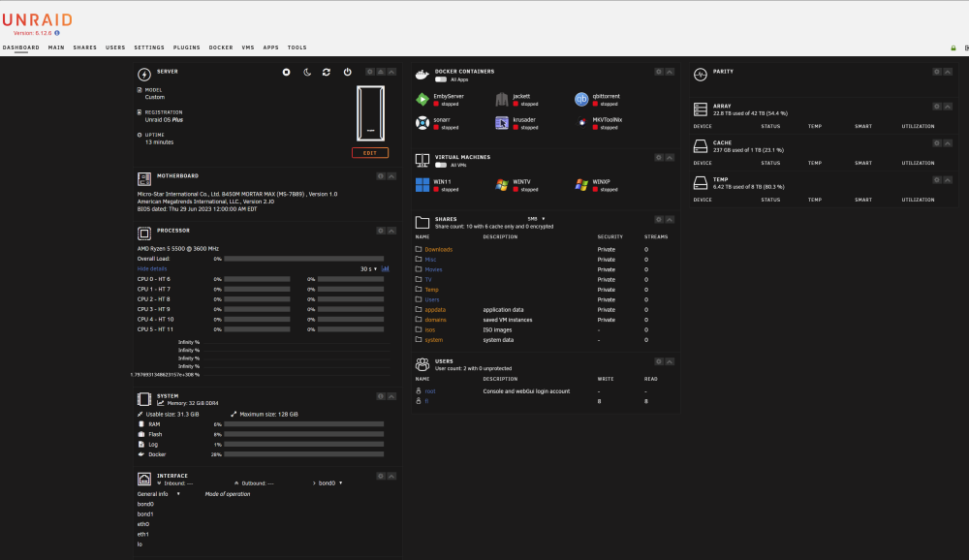The height and width of the screenshot is (560, 969).
Task: Open the VMs tab
Action: [248, 47]
